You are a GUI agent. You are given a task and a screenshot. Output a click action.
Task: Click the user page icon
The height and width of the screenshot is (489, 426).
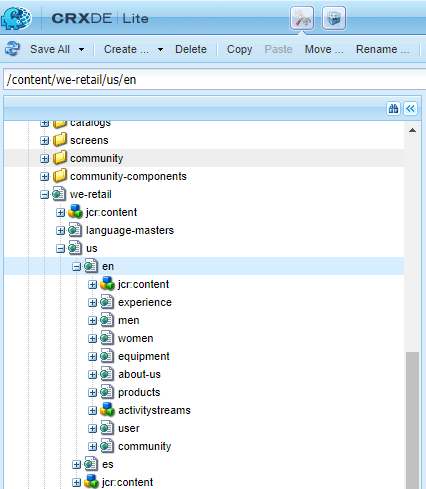(107, 428)
